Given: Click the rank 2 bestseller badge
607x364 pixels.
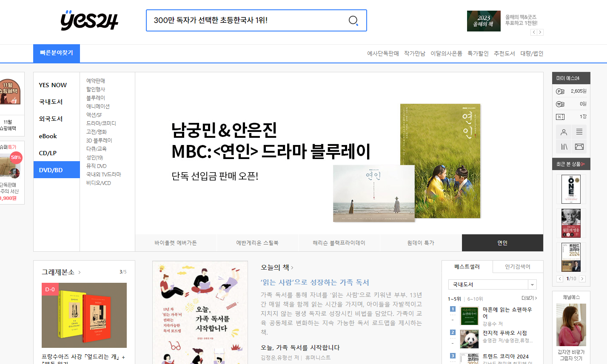Looking at the screenshot, I should coord(453,333).
